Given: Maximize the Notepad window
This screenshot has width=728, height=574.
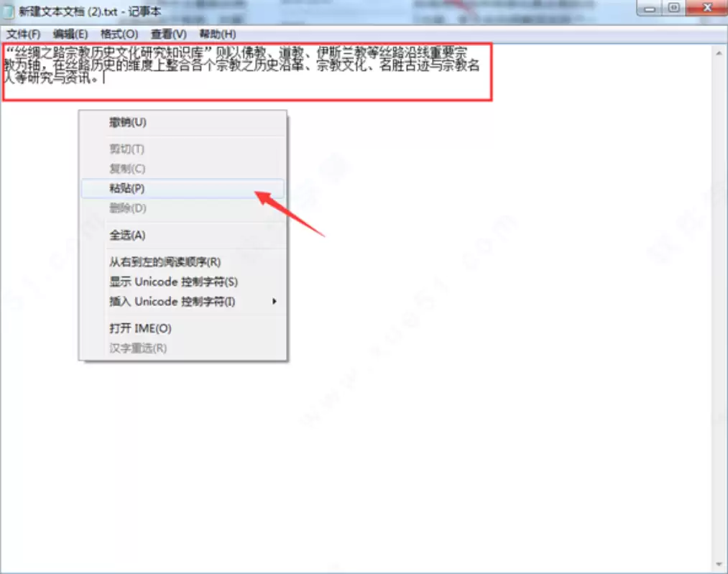Looking at the screenshot, I should point(673,9).
